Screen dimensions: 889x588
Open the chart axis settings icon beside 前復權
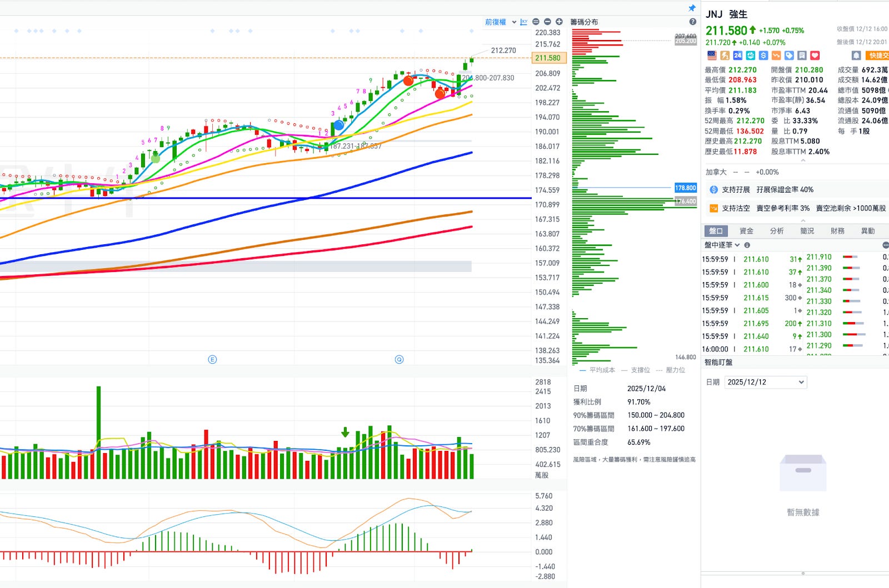coord(523,22)
